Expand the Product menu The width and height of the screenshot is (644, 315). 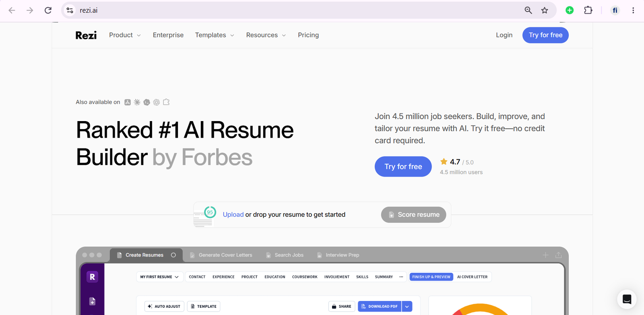click(125, 35)
